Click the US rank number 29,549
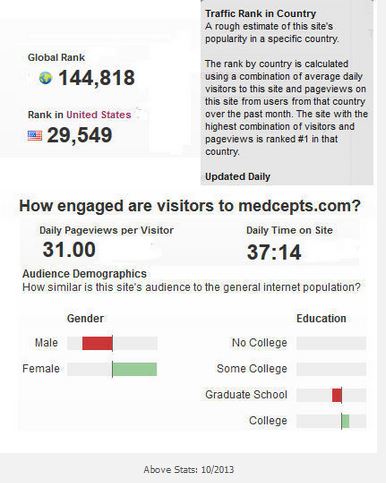Screen dimensions: 386x483 [x=80, y=135]
